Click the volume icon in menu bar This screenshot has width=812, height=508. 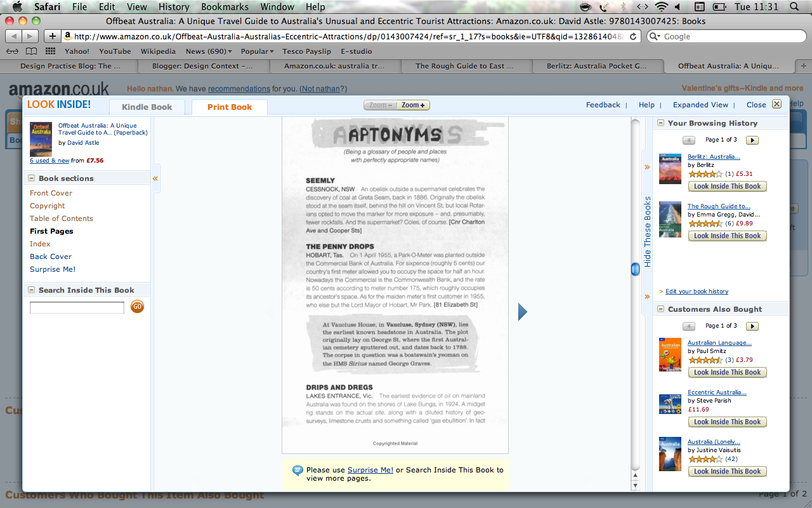(x=678, y=7)
